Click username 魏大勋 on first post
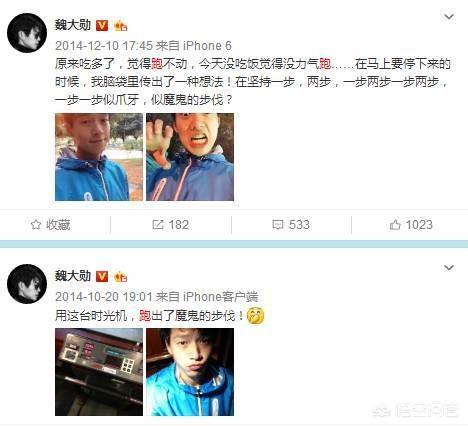 (x=73, y=25)
